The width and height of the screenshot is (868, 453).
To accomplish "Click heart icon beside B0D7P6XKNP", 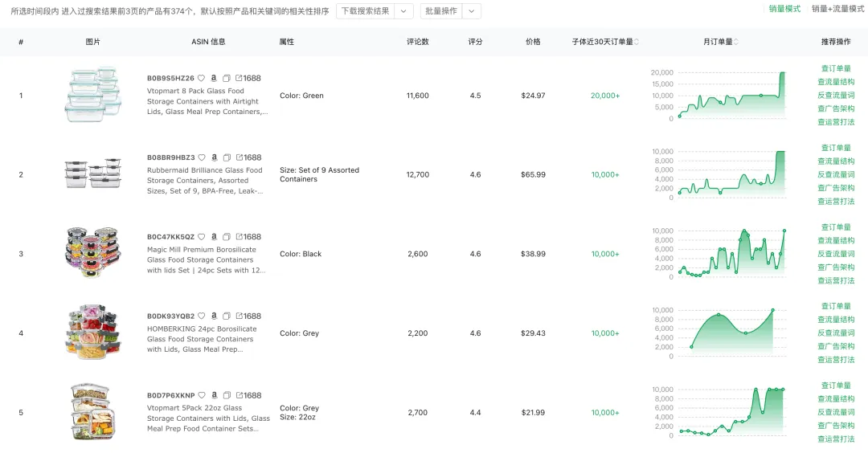I will [x=202, y=396].
